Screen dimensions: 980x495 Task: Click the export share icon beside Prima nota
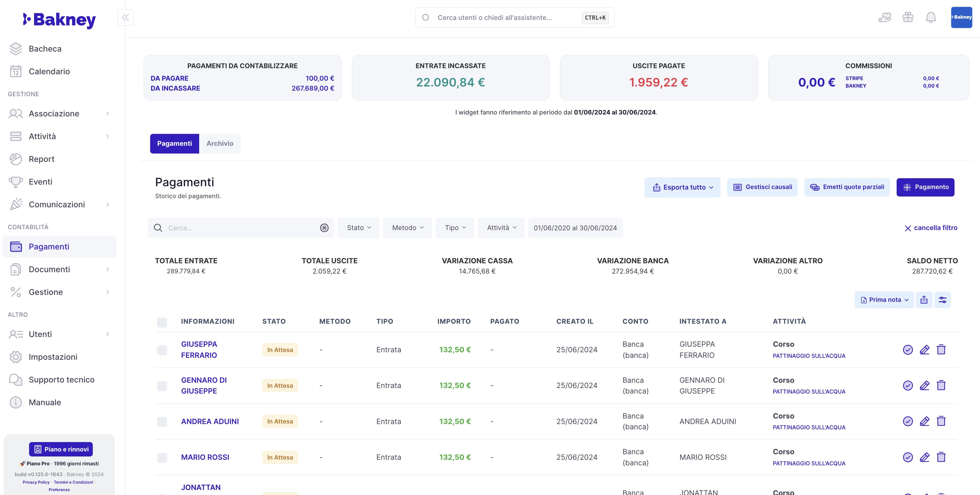(x=924, y=300)
